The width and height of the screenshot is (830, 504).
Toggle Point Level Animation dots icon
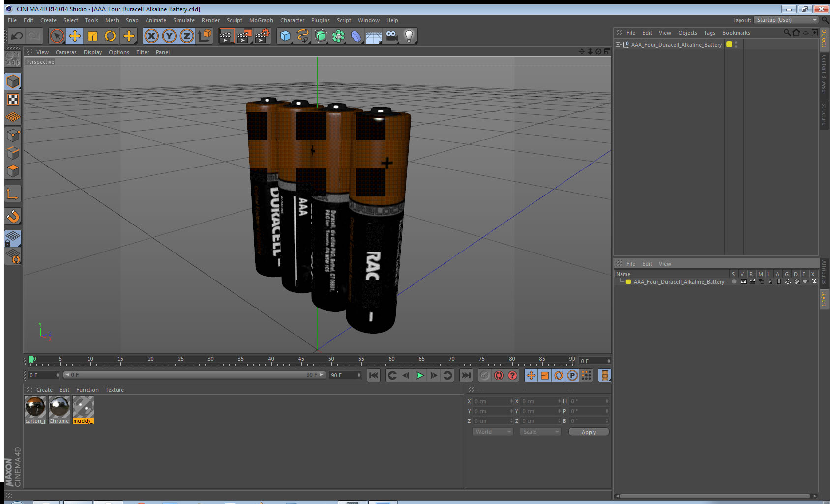(586, 375)
